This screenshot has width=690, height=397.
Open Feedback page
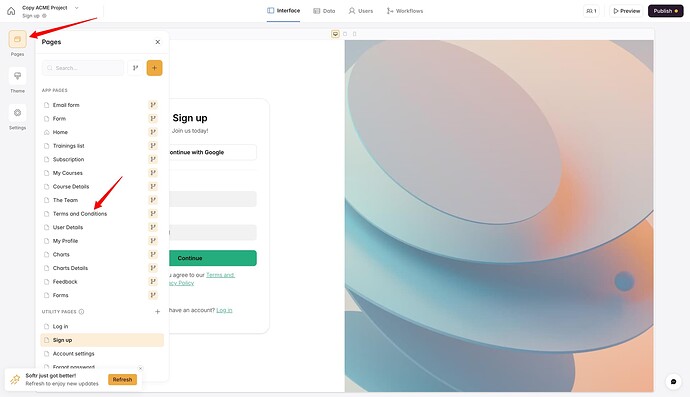pos(65,282)
